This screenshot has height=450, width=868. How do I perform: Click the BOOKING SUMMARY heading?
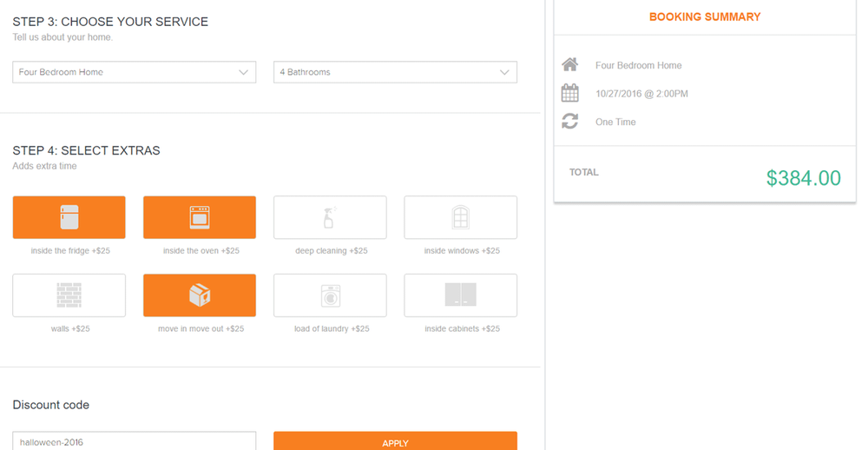(705, 17)
